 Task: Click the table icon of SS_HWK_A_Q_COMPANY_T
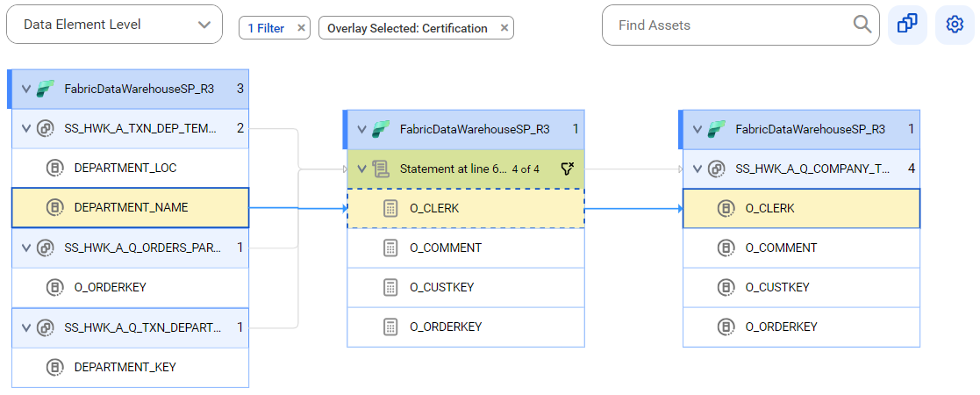[717, 169]
